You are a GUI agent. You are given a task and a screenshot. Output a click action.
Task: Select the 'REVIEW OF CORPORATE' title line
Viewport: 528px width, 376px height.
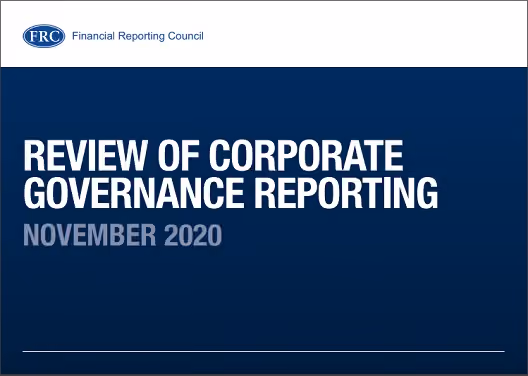(213, 156)
